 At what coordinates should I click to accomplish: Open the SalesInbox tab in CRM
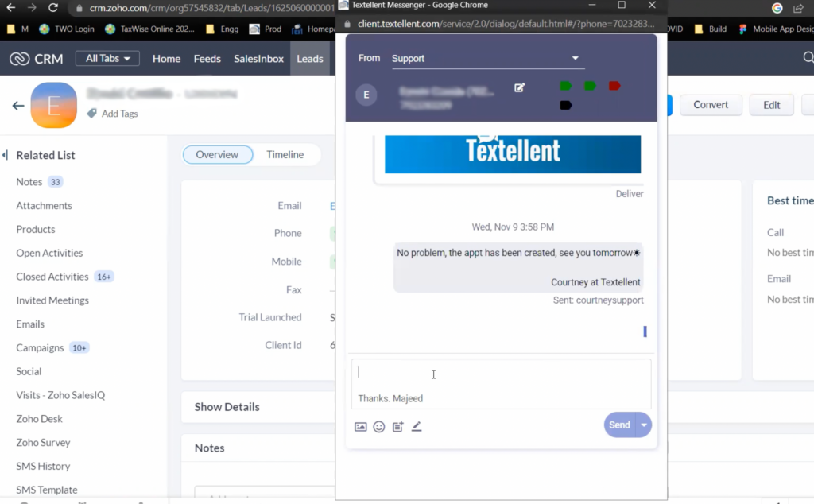click(258, 59)
